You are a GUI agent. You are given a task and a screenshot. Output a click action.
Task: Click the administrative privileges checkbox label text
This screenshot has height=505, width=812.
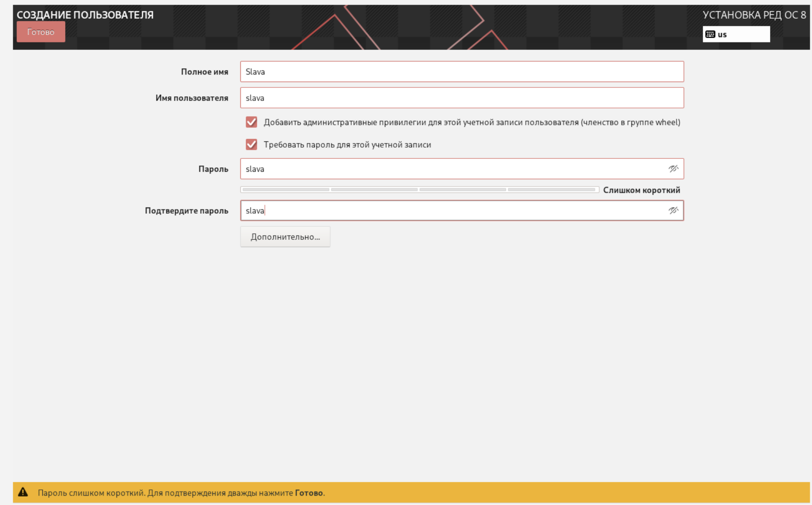(x=472, y=122)
